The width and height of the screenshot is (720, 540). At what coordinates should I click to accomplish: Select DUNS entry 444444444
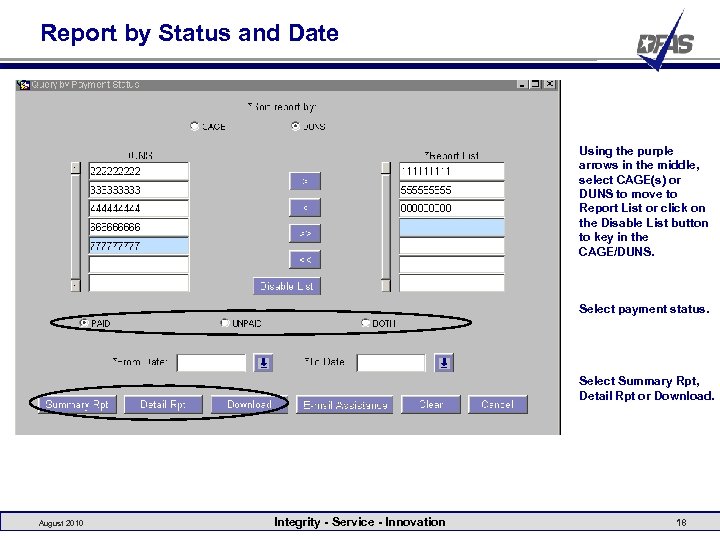pos(138,208)
